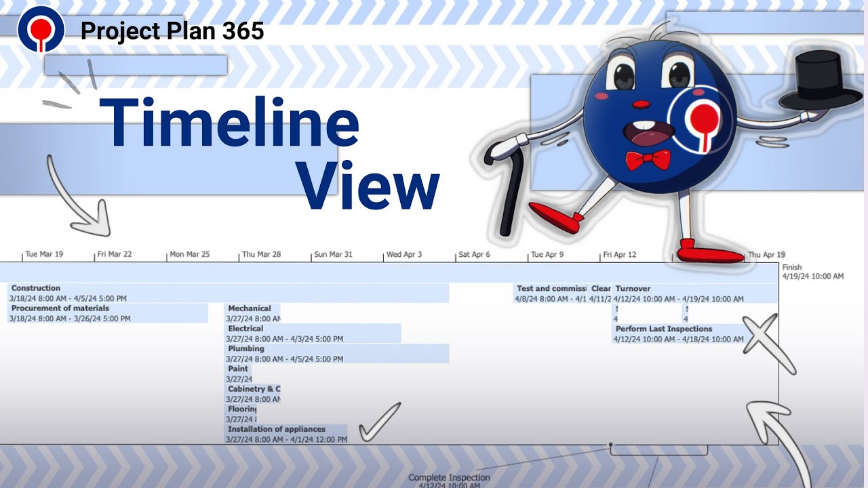
Task: Select the Construction task bar
Action: pyautogui.click(x=229, y=293)
